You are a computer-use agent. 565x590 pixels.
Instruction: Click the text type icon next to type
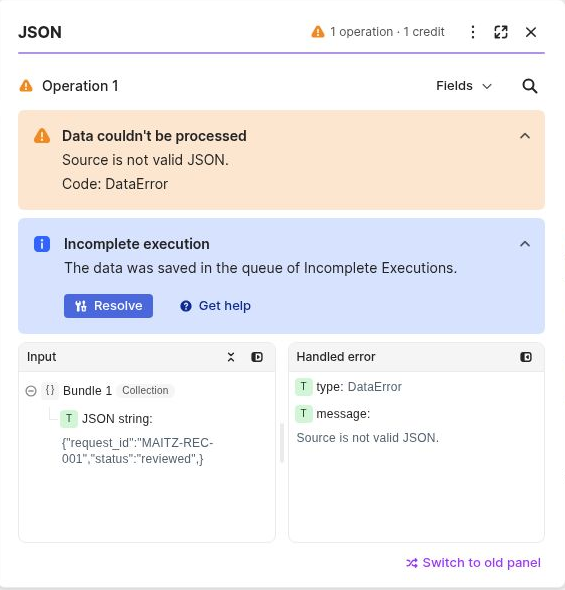point(304,387)
